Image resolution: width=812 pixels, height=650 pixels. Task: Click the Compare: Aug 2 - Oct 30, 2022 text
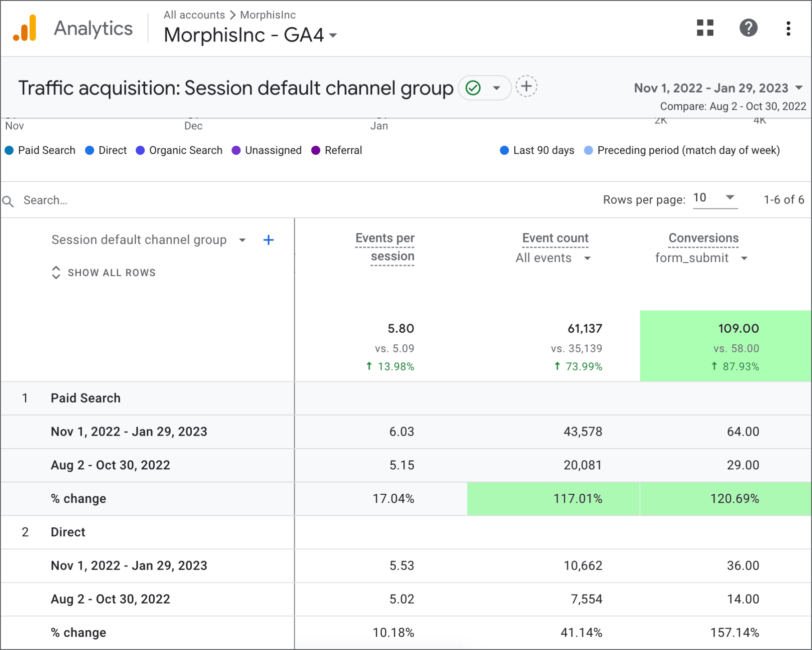point(733,106)
